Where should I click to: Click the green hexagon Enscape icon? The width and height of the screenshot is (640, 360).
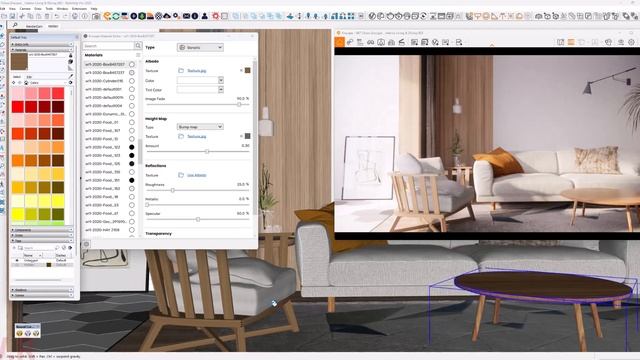point(142,16)
